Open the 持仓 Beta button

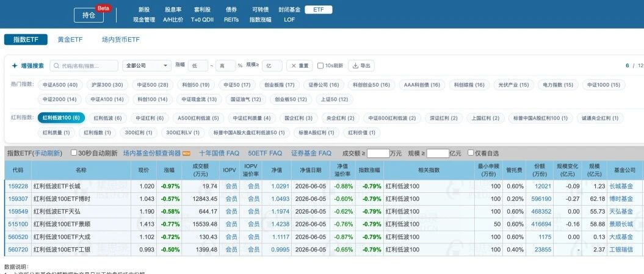point(89,15)
